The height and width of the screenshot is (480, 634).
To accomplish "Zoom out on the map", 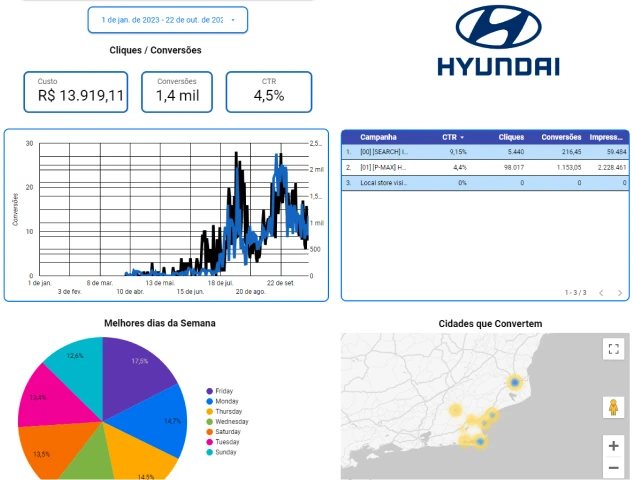I will [x=613, y=468].
